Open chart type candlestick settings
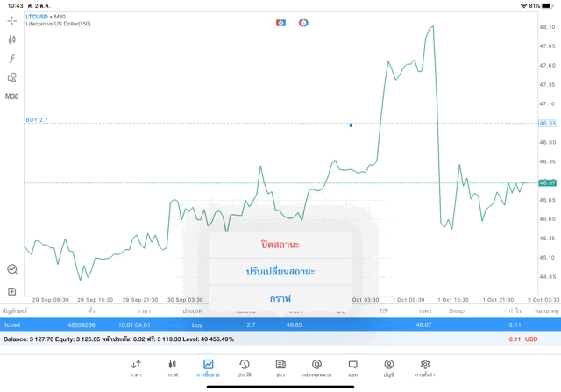 point(12,39)
